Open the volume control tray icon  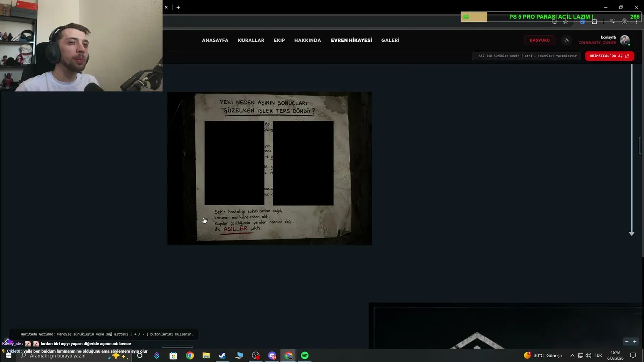(x=588, y=356)
